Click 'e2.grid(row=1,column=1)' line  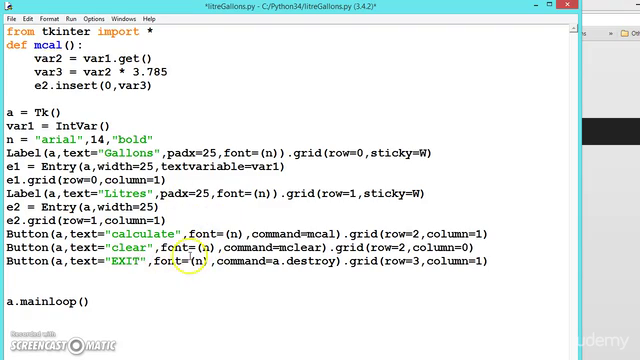pos(86,220)
